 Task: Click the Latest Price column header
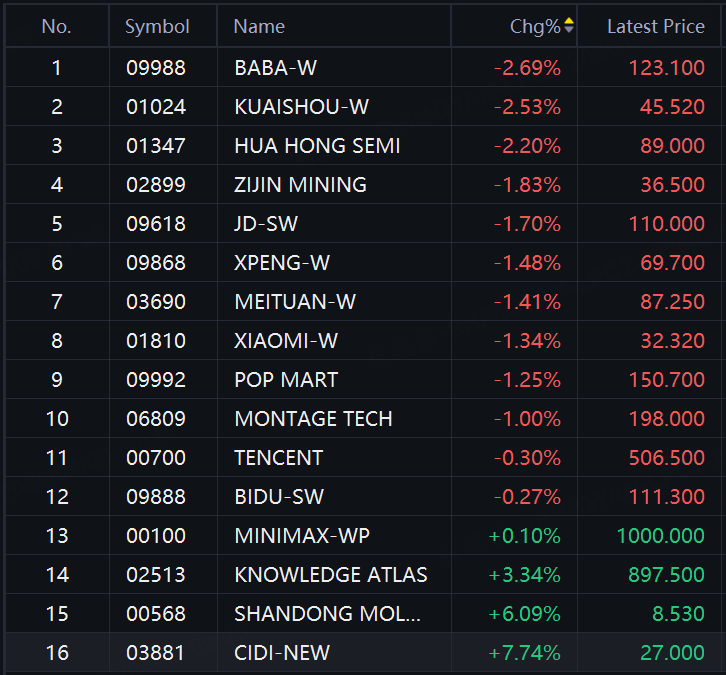pyautogui.click(x=656, y=26)
